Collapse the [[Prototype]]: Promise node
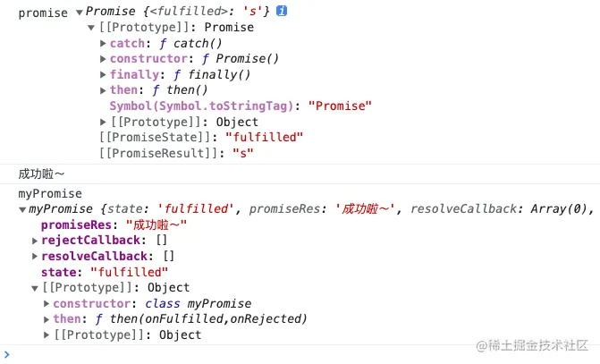The height and width of the screenshot is (364, 600). 91,28
